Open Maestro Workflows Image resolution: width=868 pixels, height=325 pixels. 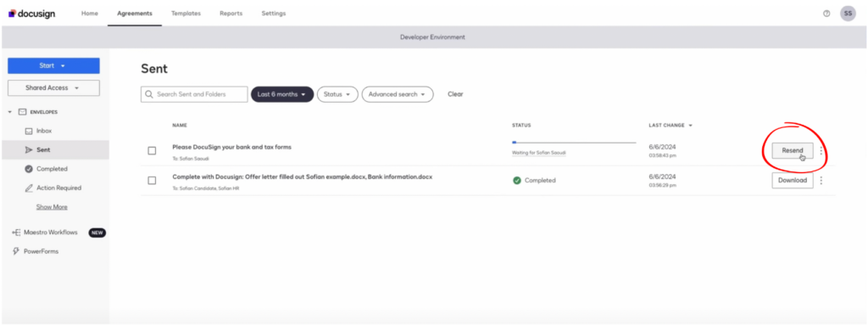50,233
